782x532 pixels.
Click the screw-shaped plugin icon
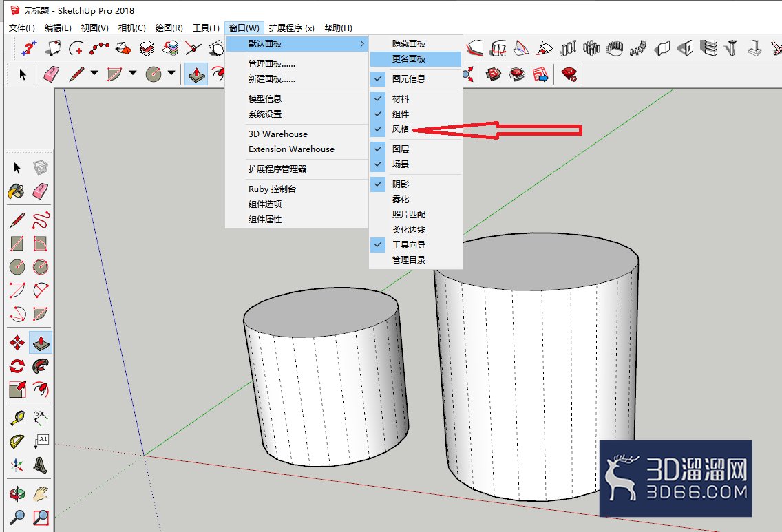point(731,48)
